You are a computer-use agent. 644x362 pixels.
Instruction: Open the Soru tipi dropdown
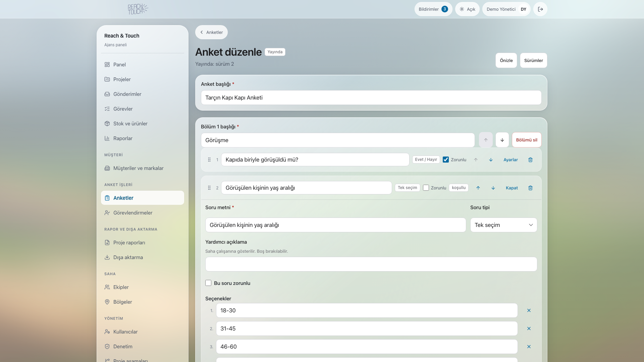(x=503, y=225)
